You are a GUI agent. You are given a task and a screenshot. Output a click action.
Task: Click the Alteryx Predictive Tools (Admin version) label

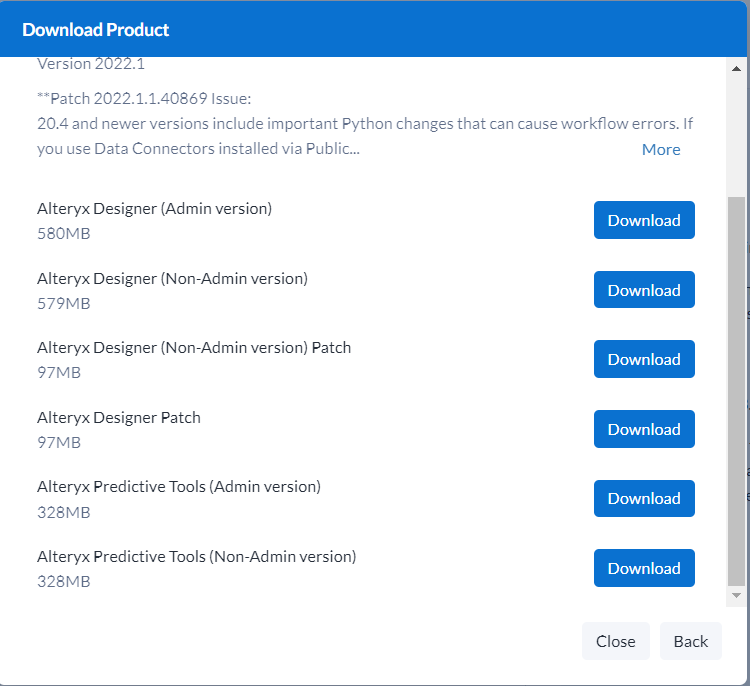click(x=179, y=487)
